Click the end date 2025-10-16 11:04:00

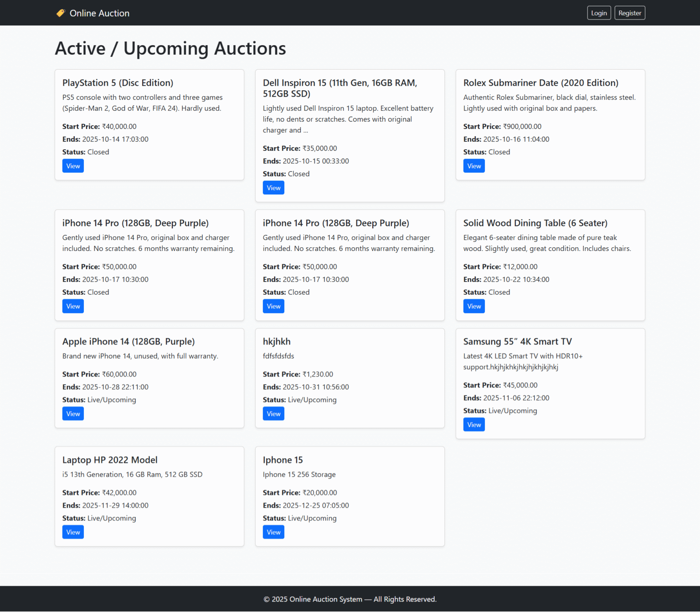tap(516, 139)
